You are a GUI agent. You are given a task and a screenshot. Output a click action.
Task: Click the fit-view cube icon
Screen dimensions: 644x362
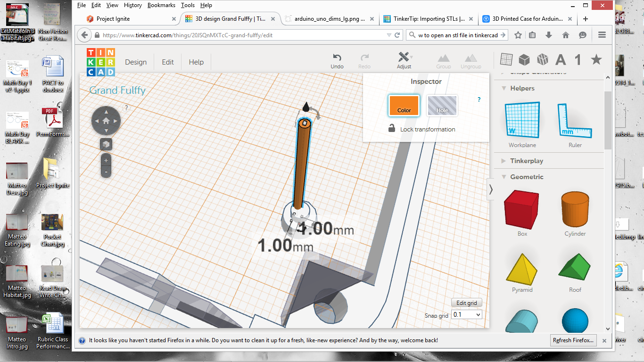click(106, 144)
